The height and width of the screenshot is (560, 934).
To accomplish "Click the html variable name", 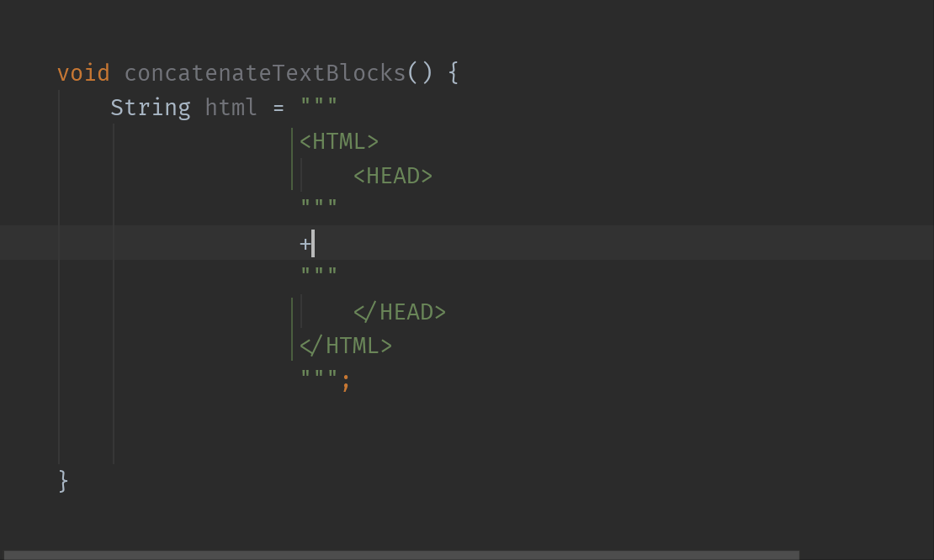I will [x=231, y=108].
